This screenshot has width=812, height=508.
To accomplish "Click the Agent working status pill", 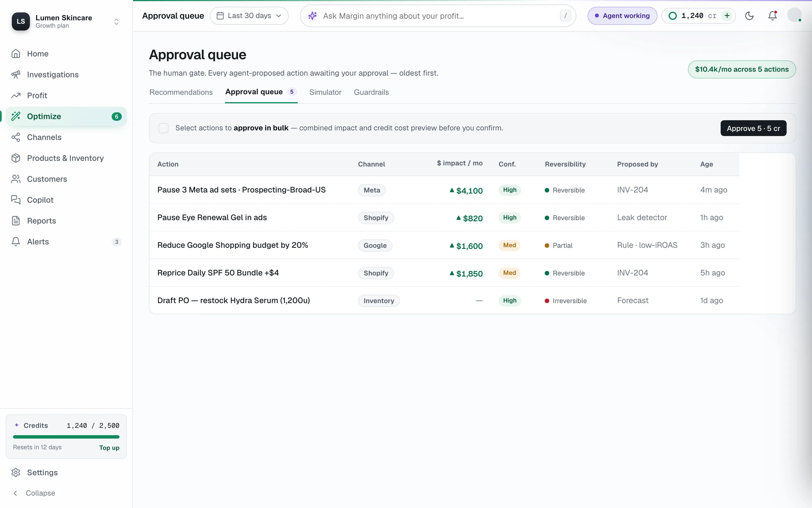I will [622, 16].
